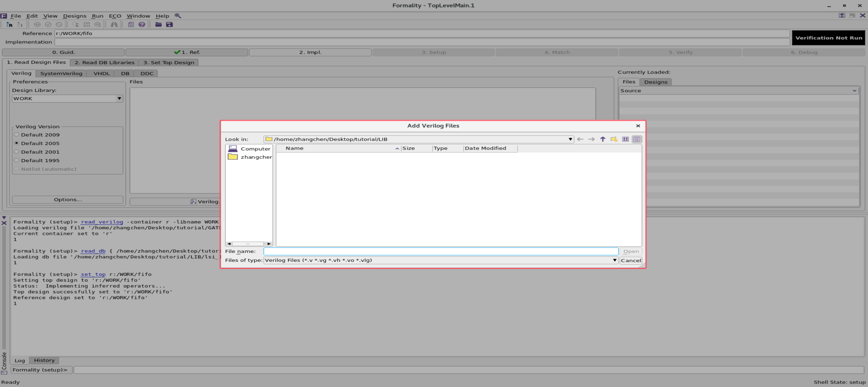
Task: Click the save session disk icon
Action: (x=169, y=24)
